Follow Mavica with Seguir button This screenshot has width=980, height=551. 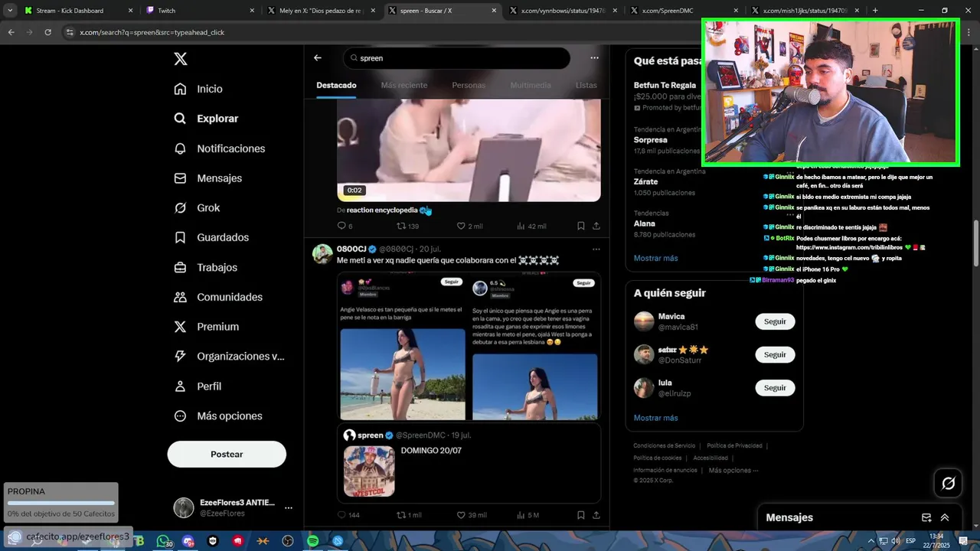[775, 321]
